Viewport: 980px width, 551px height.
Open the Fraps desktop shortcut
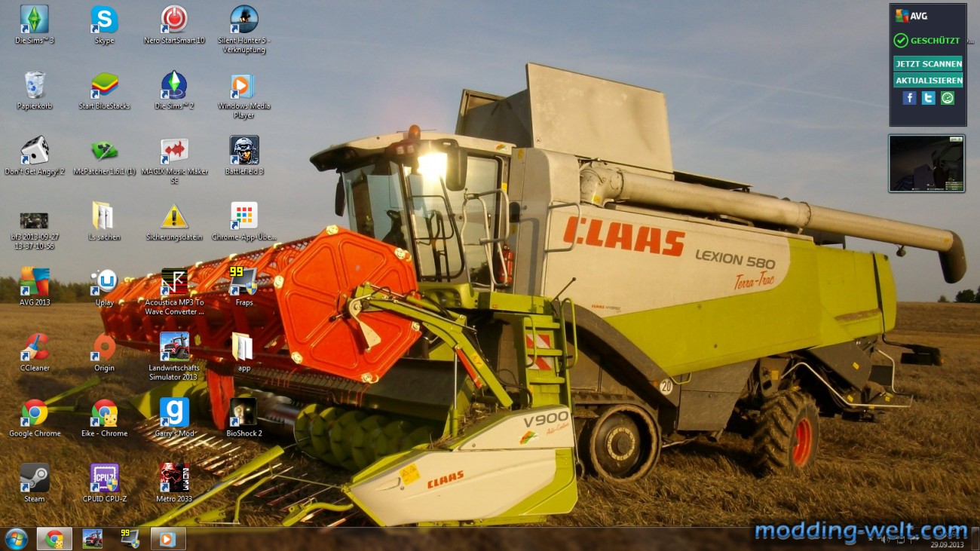(x=243, y=286)
